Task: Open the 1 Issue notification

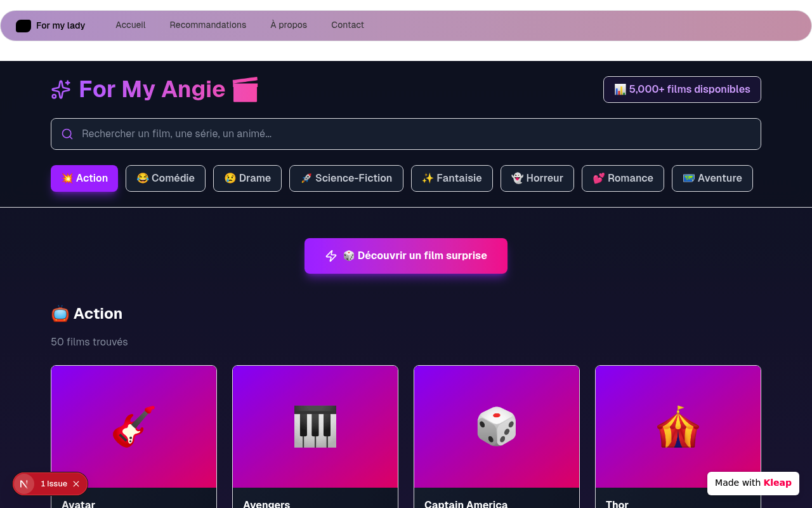Action: point(54,484)
